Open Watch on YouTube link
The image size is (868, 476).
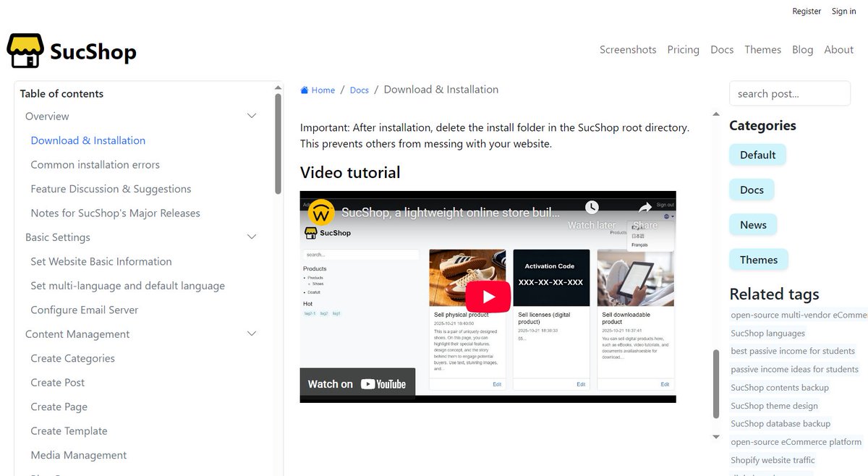[357, 384]
